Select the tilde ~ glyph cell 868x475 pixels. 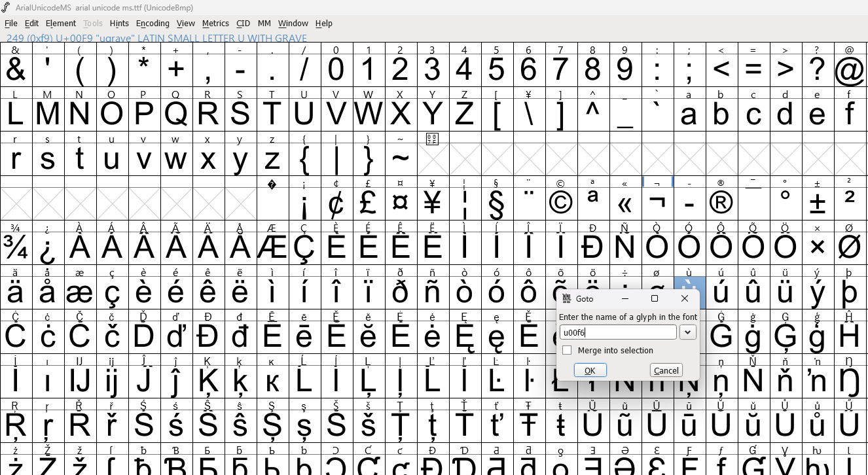click(x=401, y=159)
